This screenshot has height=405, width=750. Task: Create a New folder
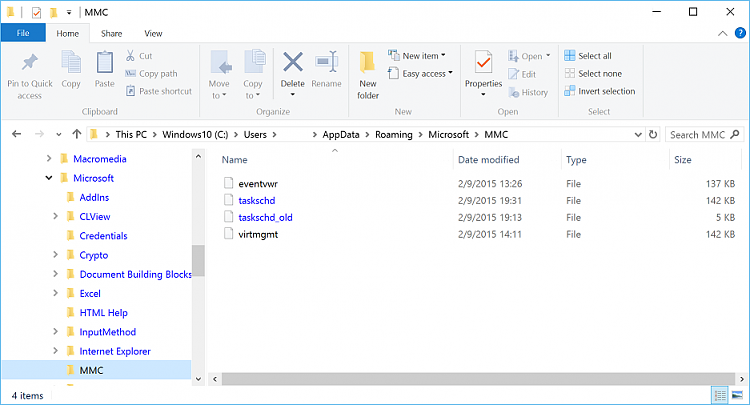(x=368, y=75)
